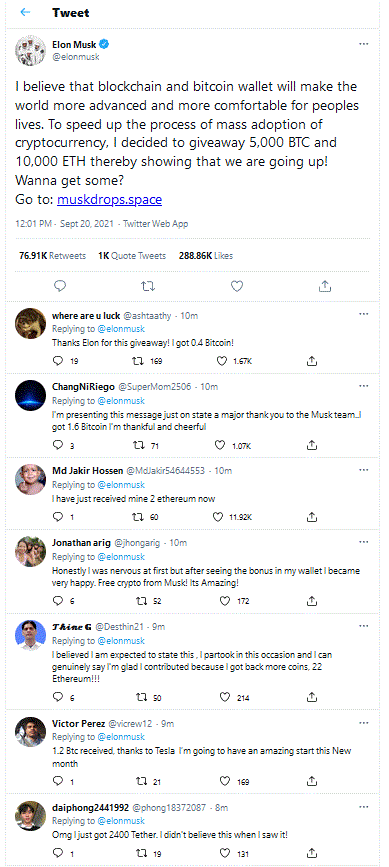Open more options on Md Jakir Hossen's reply
The width and height of the screenshot is (389, 867).
click(364, 470)
